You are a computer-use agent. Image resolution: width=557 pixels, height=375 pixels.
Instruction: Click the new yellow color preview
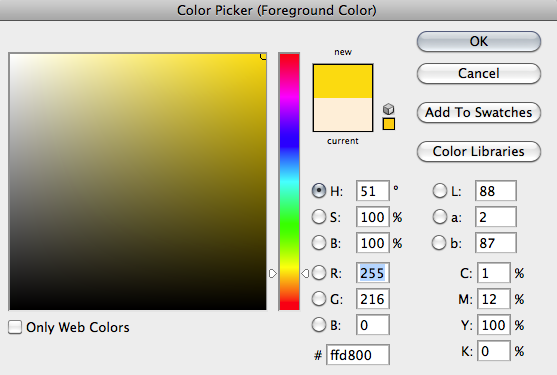[343, 81]
